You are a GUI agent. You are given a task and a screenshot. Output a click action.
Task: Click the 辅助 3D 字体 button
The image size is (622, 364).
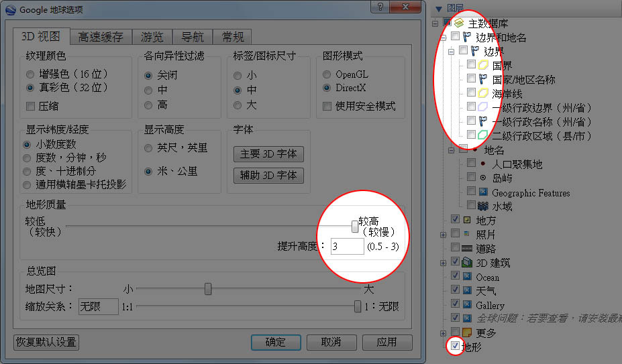pyautogui.click(x=268, y=175)
